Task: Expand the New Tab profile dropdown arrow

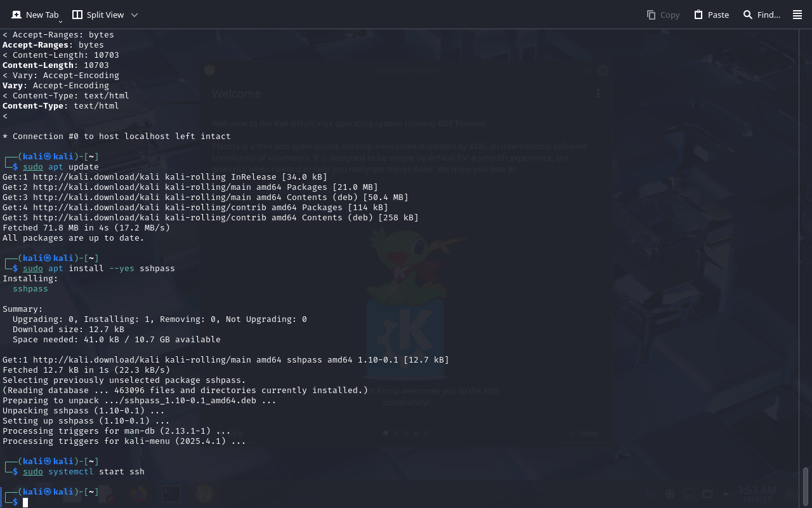Action: point(60,22)
